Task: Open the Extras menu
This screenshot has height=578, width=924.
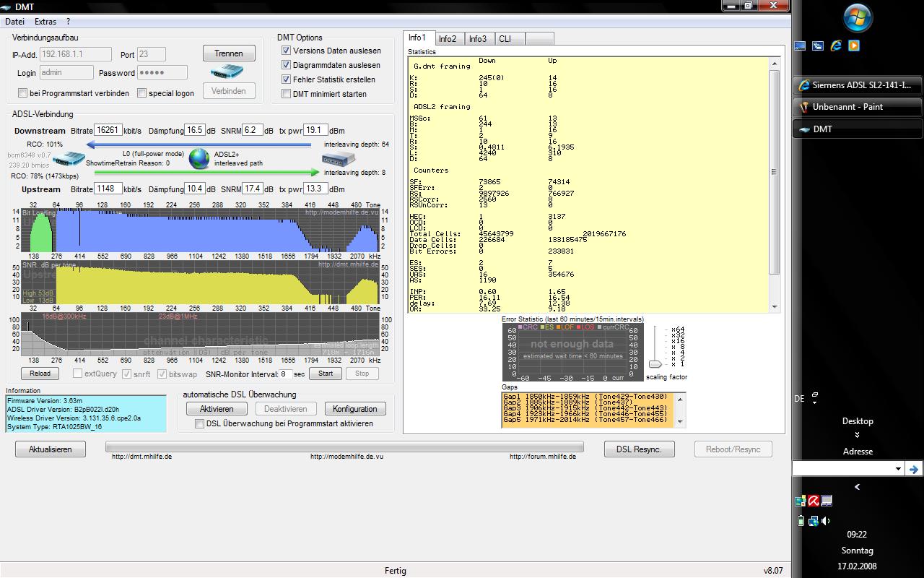Action: (45, 22)
